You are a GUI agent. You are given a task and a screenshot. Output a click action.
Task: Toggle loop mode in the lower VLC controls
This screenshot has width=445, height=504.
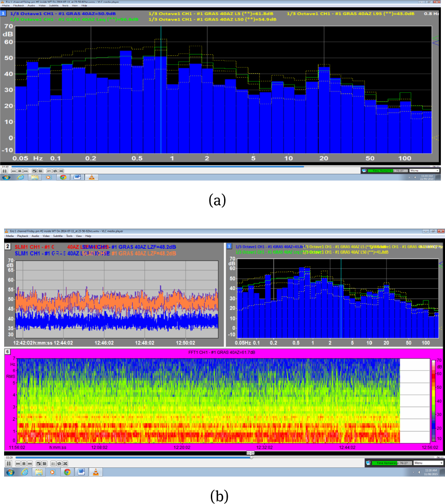click(x=59, y=463)
